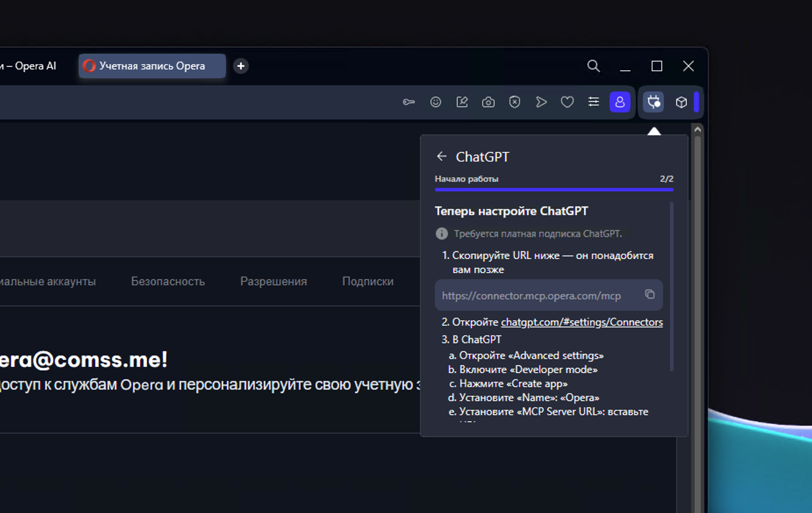Open the extensions cube icon
The image size is (812, 513).
[681, 102]
